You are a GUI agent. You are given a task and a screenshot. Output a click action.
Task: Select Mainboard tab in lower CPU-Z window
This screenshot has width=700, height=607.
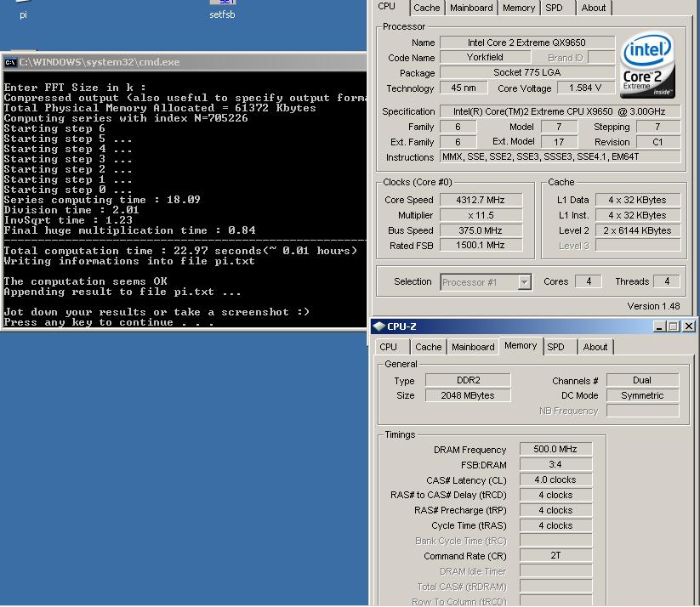coord(473,347)
